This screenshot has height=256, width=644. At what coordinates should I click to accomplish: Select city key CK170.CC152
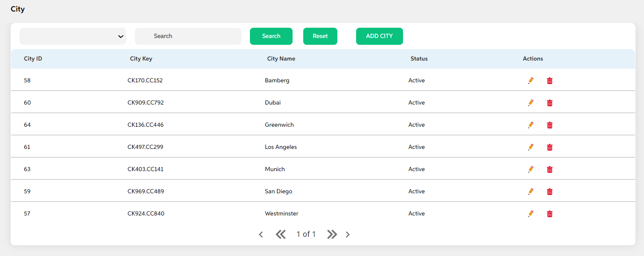point(145,81)
